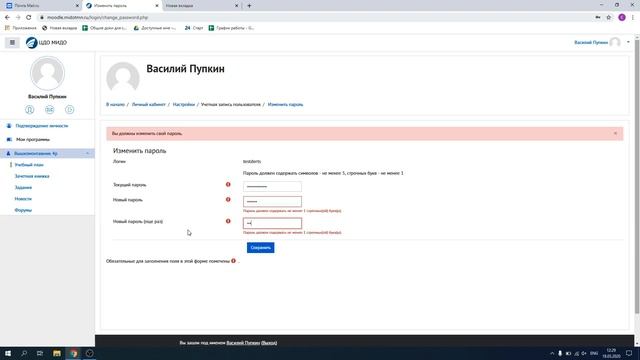The image size is (640, 360).
Task: Click the taskbar clock and date
Action: (x=611, y=353)
